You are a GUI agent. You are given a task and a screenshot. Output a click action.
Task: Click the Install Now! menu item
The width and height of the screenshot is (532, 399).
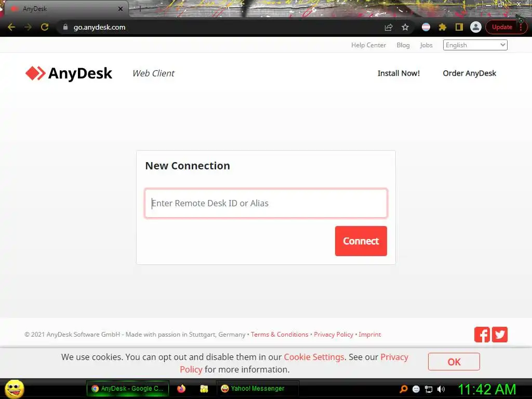[398, 73]
